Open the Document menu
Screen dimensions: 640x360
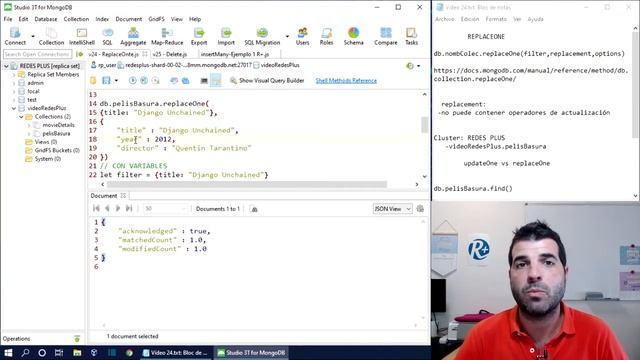point(129,19)
